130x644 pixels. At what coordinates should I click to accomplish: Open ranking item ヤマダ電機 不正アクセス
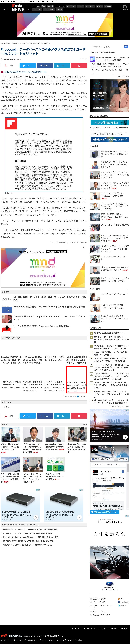point(111,347)
